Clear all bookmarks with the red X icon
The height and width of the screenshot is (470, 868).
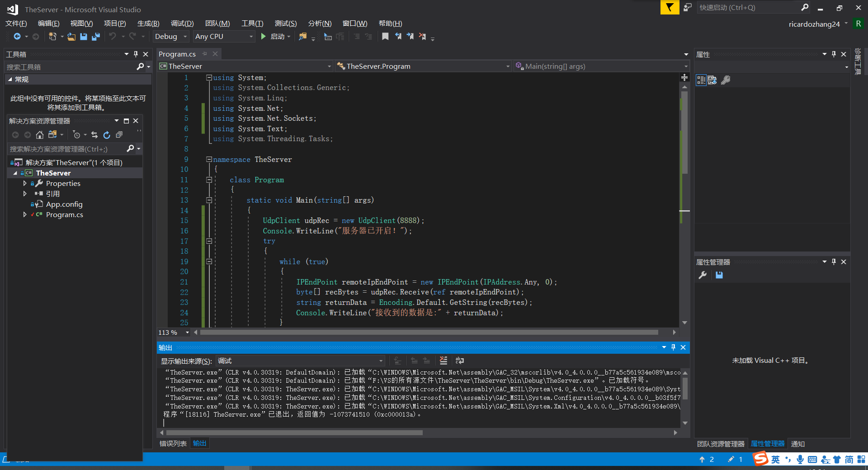(422, 37)
